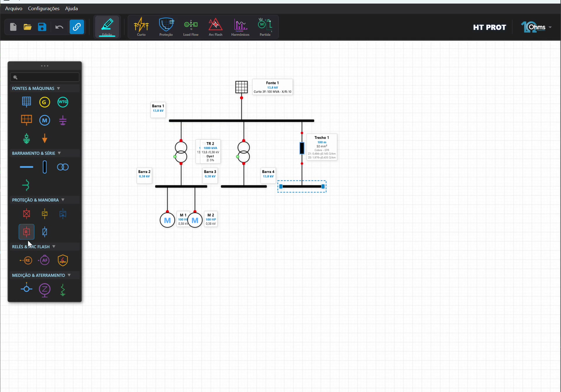Toggle the blue link connection button
The image size is (561, 392).
[77, 27]
